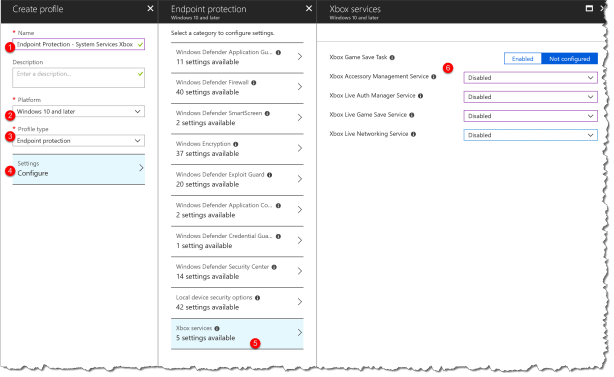
Task: Open Xbox Accessory Management Service dropdown
Action: pos(531,78)
